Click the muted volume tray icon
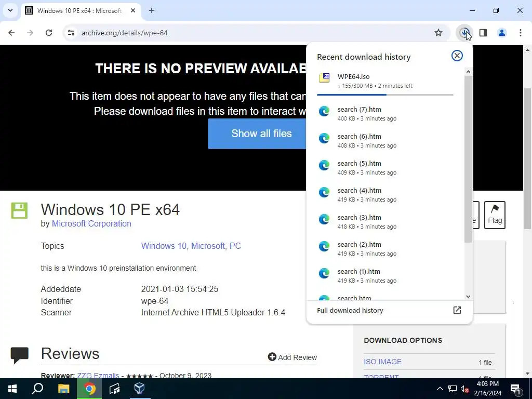 tap(465, 389)
